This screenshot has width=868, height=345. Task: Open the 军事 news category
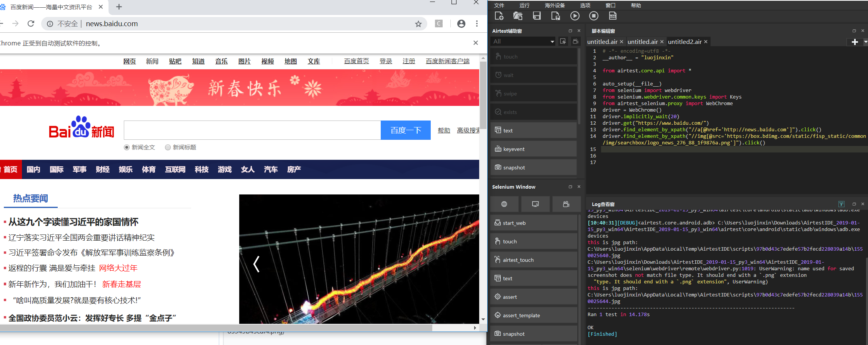(x=80, y=169)
